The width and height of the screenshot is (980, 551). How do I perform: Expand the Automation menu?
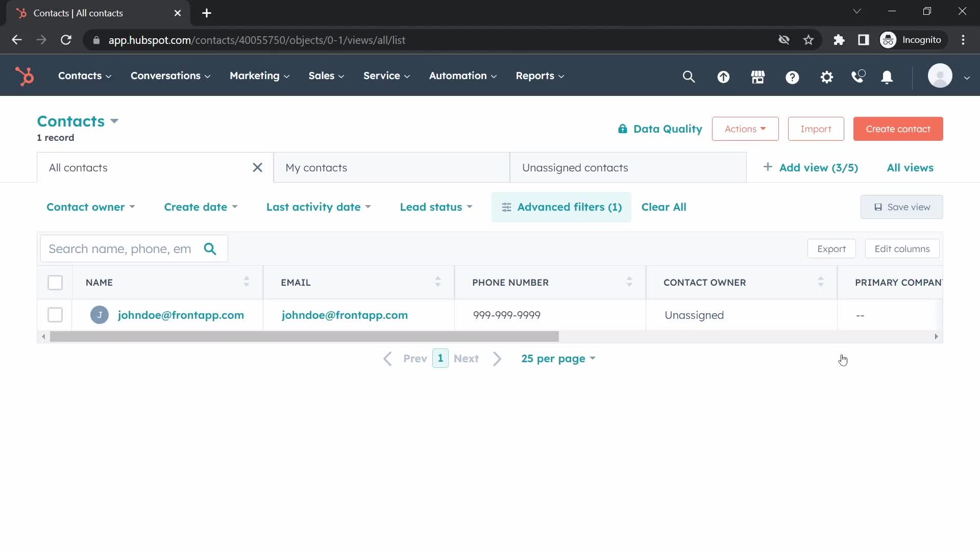(462, 76)
